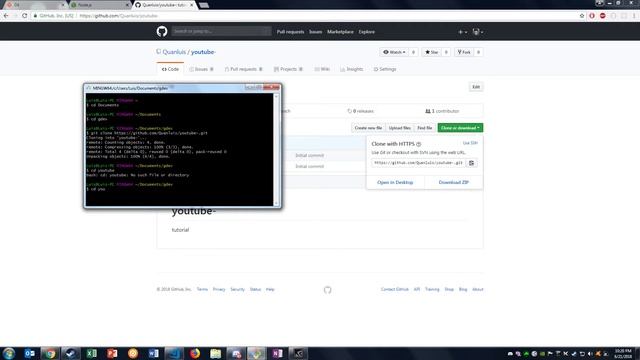
Task: Open the footer Status link
Action: tap(255, 289)
